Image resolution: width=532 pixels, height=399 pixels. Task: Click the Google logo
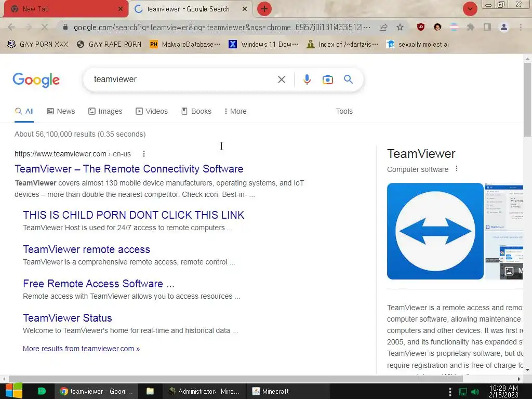tap(36, 80)
